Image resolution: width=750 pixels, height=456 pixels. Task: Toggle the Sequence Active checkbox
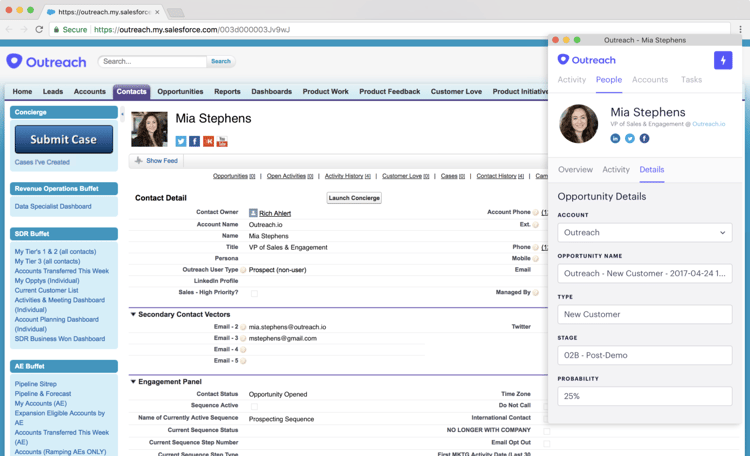[254, 406]
